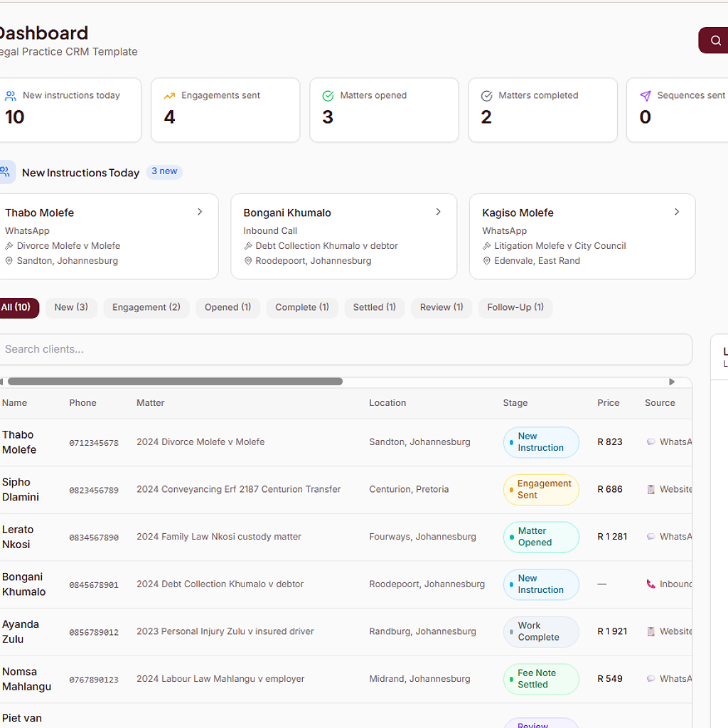Screen dimensions: 728x728
Task: Click Matter Opened stage badge for Lerato Nkosi
Action: click(x=541, y=537)
